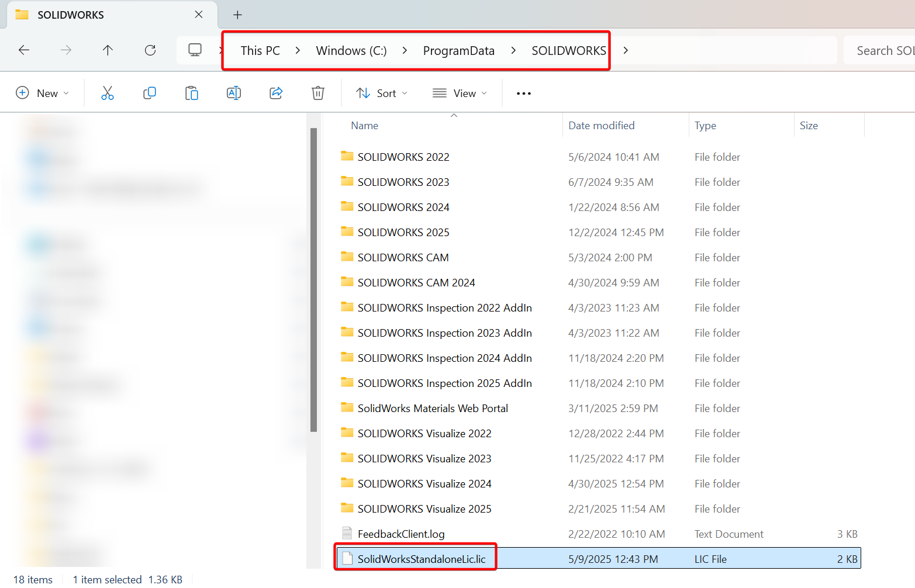The image size is (915, 588).
Task: Click the monitor icon in address bar
Action: [x=195, y=50]
